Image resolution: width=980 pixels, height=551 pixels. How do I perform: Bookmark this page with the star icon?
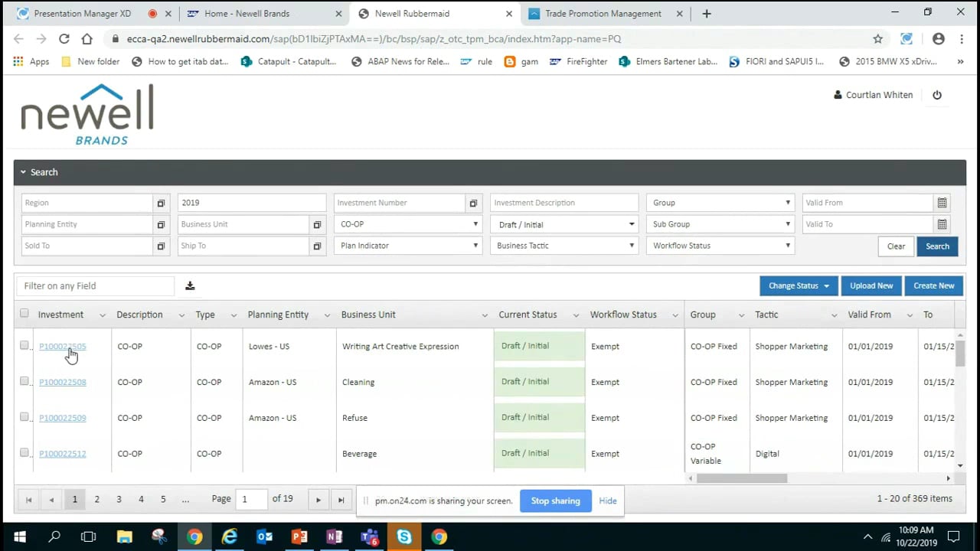click(x=878, y=38)
